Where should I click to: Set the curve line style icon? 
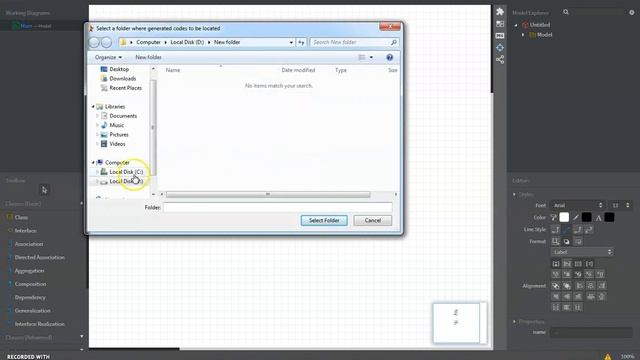pyautogui.click(x=589, y=230)
